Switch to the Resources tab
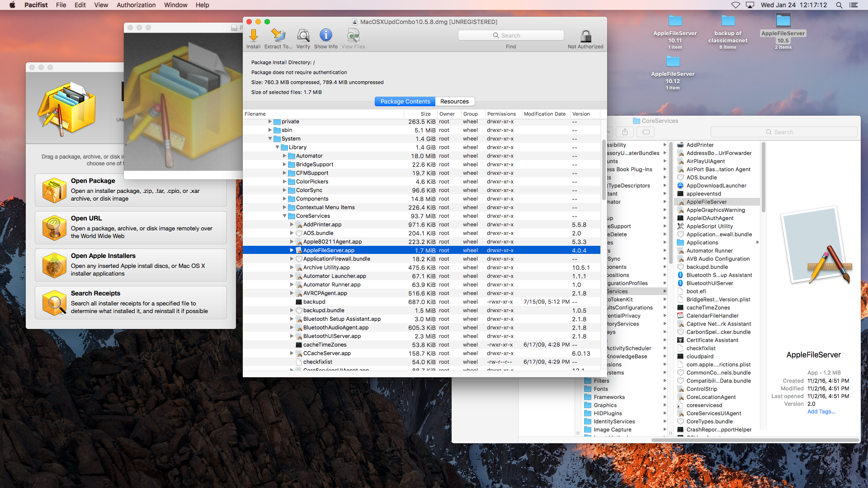 click(x=454, y=102)
